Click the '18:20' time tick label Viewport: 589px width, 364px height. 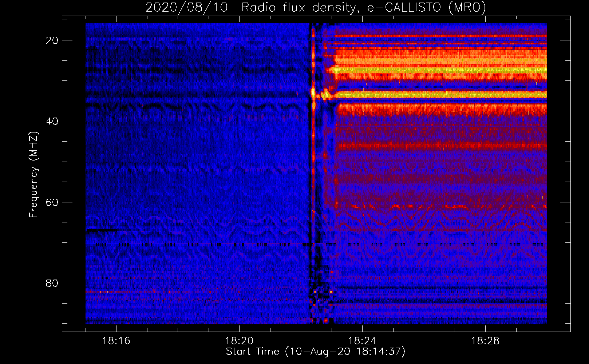click(239, 341)
